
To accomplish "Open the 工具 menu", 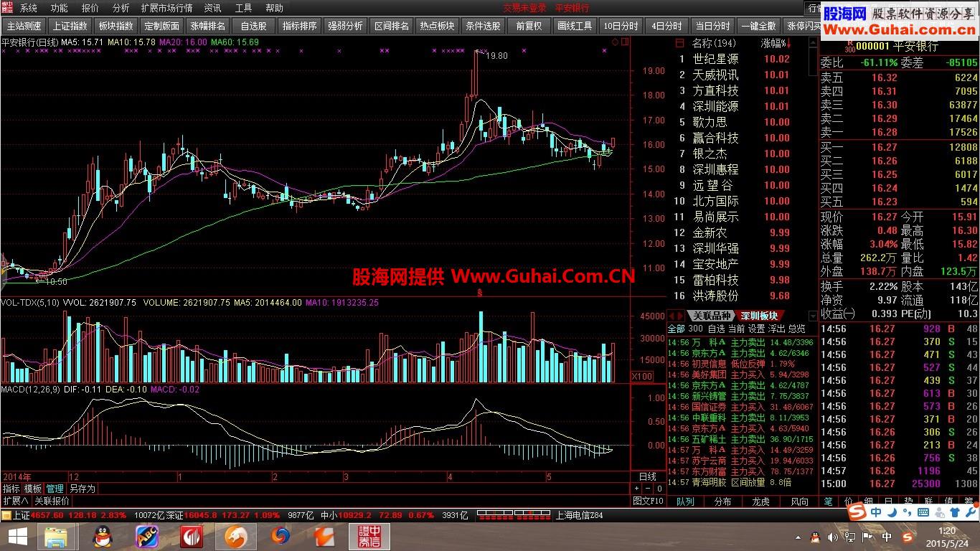I will click(243, 9).
